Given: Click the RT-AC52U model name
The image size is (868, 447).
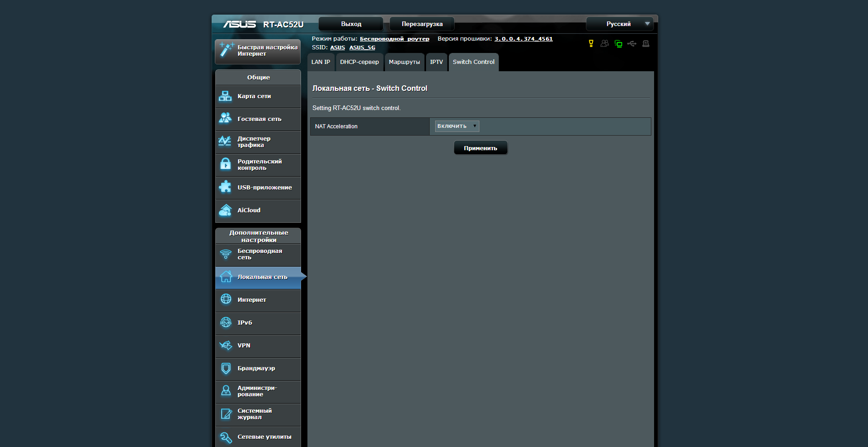Looking at the screenshot, I should pyautogui.click(x=283, y=24).
